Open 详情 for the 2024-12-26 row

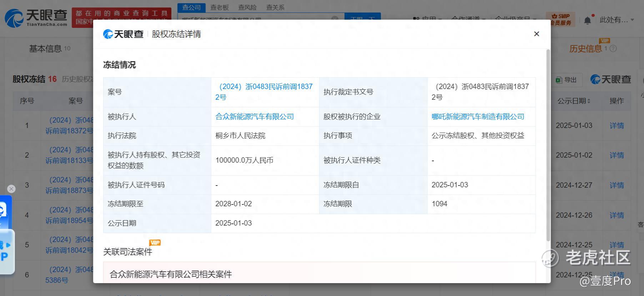[617, 215]
